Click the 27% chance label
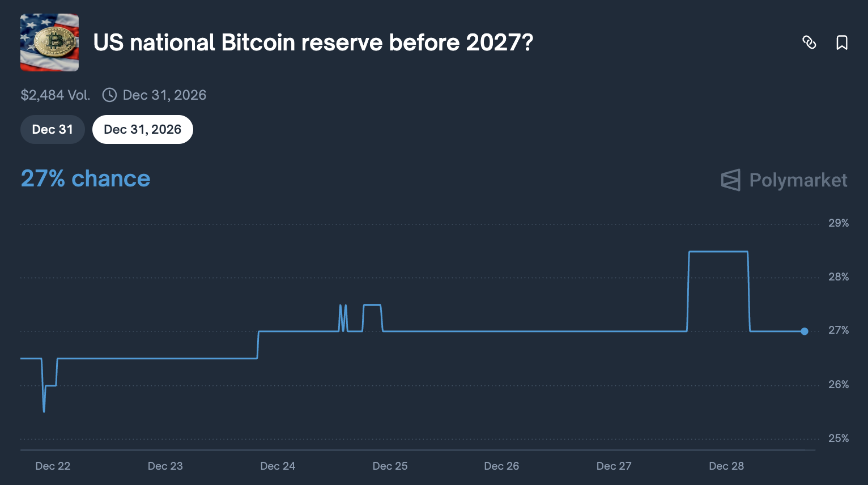The image size is (868, 485). 85,178
